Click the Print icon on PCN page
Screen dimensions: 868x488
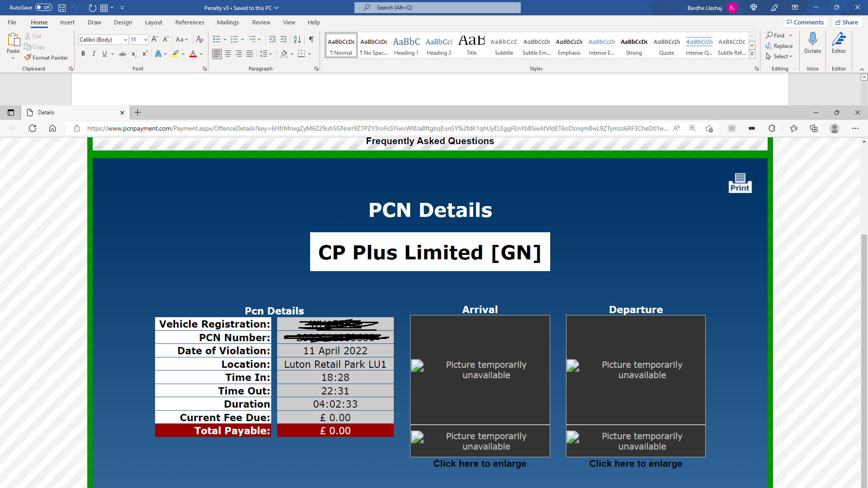pyautogui.click(x=740, y=183)
